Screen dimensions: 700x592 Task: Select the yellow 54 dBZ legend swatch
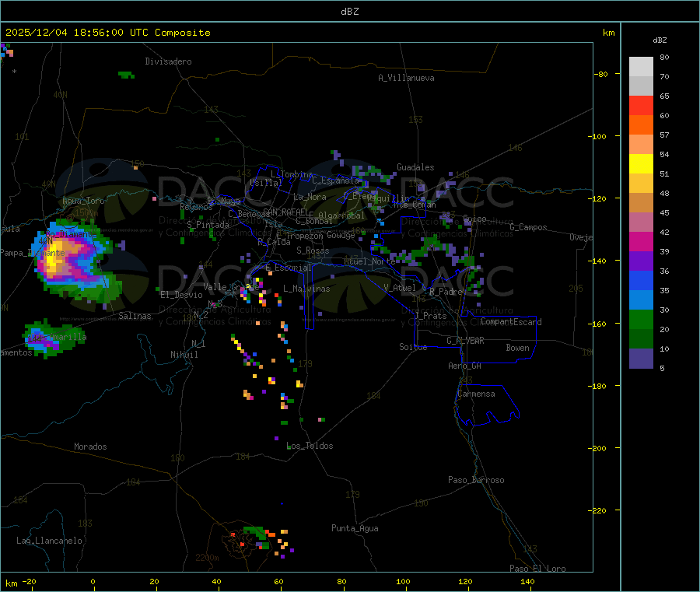point(641,164)
